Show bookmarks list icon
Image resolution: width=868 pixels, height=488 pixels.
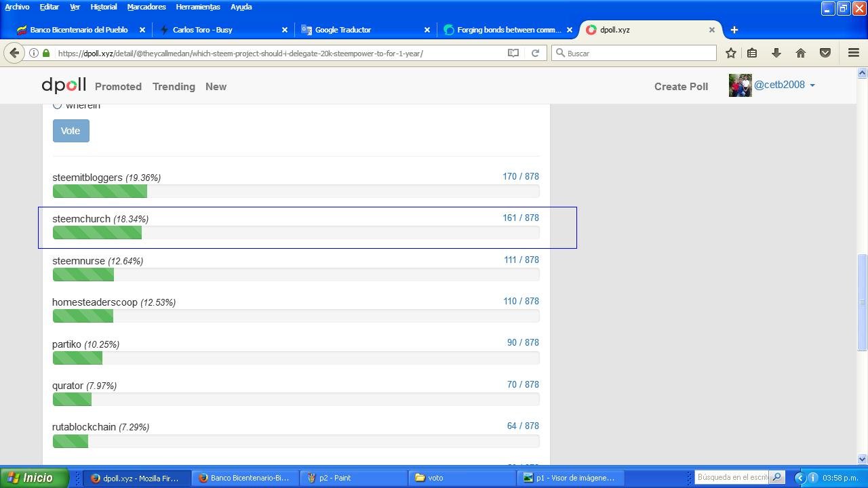click(x=752, y=53)
